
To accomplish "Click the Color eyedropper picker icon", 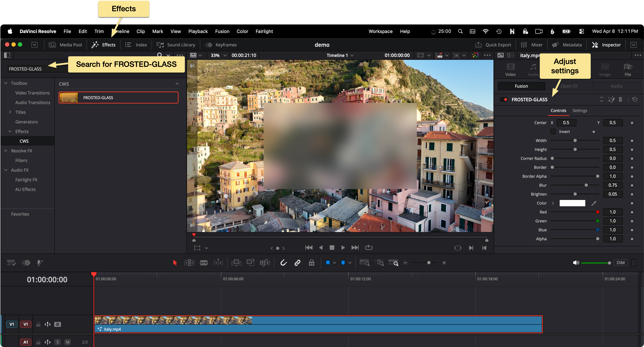I will point(594,203).
